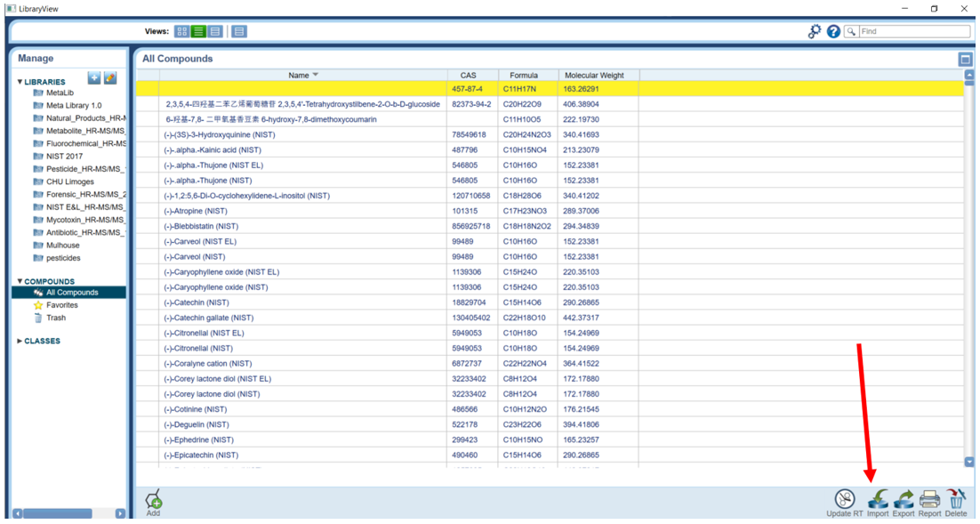Click the magnifier search icon
This screenshot has height=524, width=980.
tap(851, 31)
